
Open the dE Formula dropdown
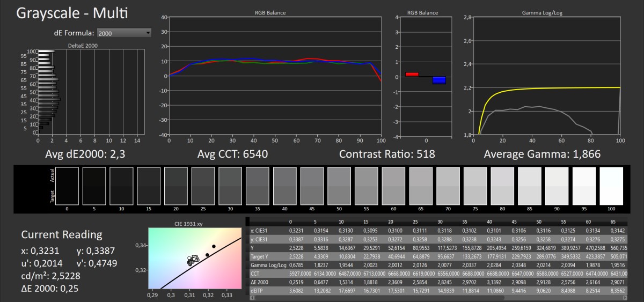point(125,33)
